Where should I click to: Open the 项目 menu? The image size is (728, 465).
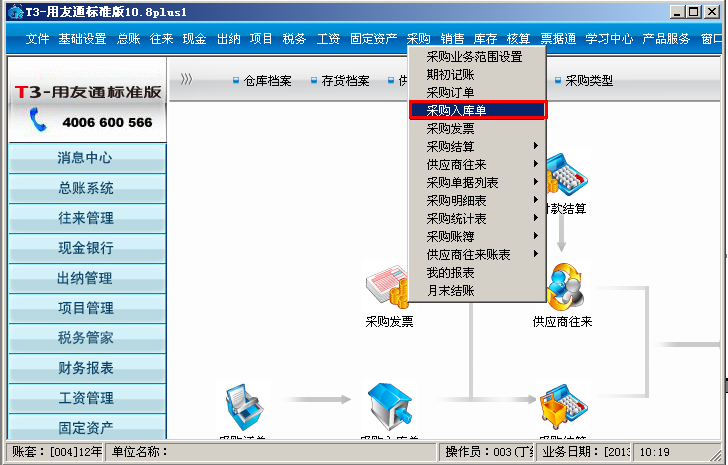(x=261, y=39)
